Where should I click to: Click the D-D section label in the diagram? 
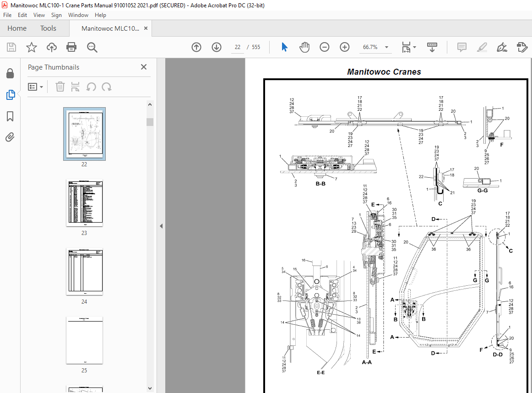click(x=497, y=355)
